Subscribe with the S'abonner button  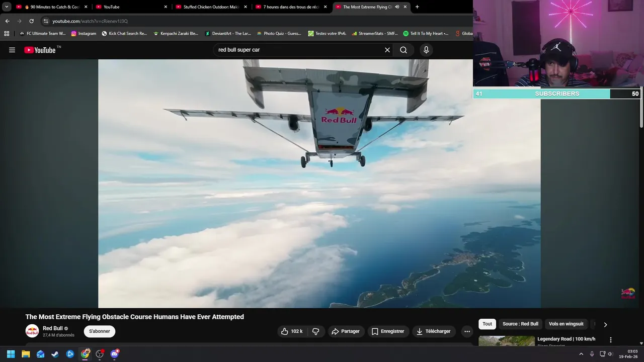(x=100, y=331)
